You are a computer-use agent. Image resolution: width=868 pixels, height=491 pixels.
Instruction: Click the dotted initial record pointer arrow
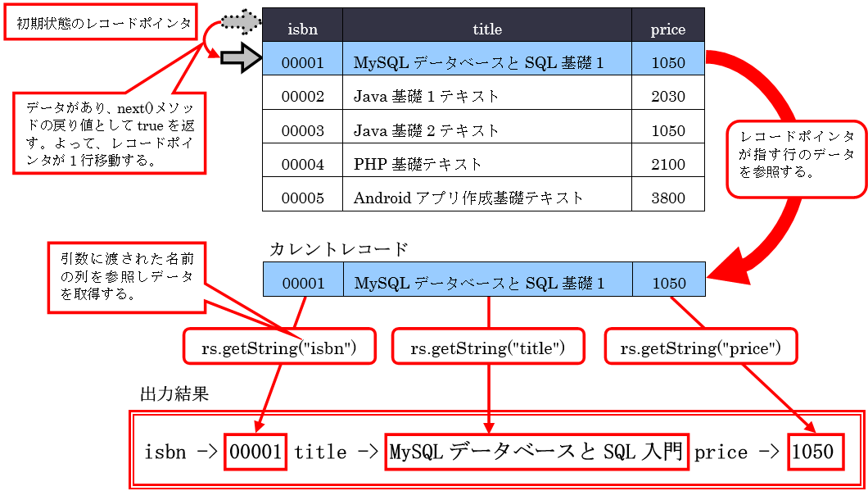point(241,22)
